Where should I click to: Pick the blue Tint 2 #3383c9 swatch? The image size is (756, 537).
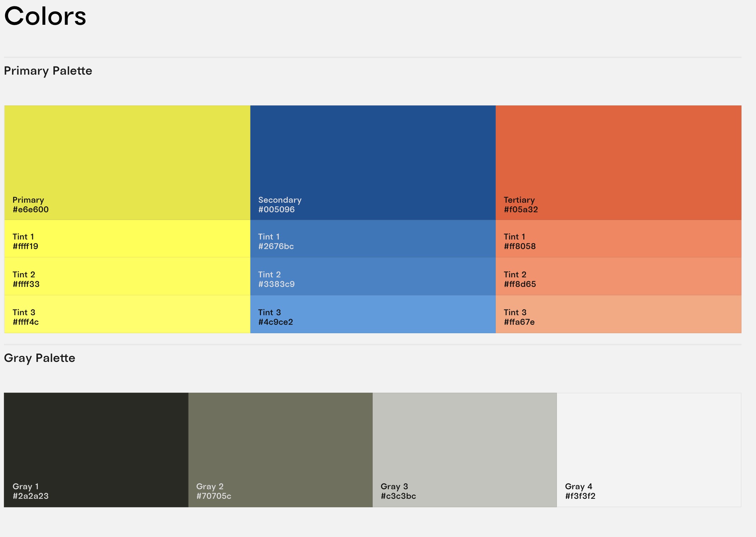pos(373,276)
